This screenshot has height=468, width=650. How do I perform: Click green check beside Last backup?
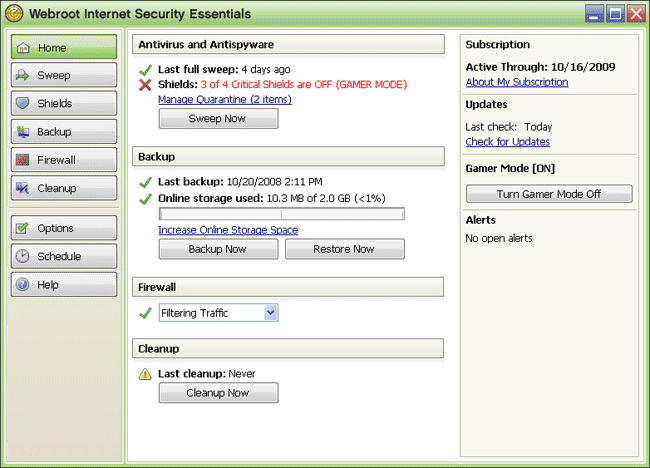pyautogui.click(x=145, y=182)
